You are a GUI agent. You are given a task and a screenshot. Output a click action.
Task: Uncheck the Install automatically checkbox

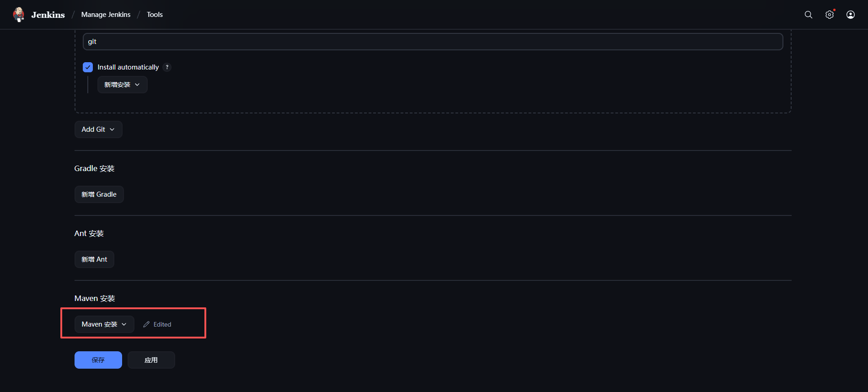pyautogui.click(x=88, y=67)
